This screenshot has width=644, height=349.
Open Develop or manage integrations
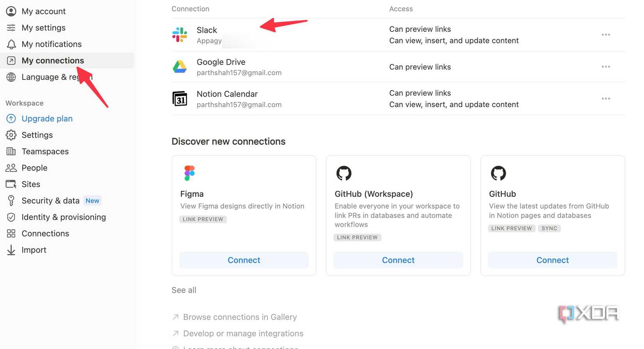(243, 333)
